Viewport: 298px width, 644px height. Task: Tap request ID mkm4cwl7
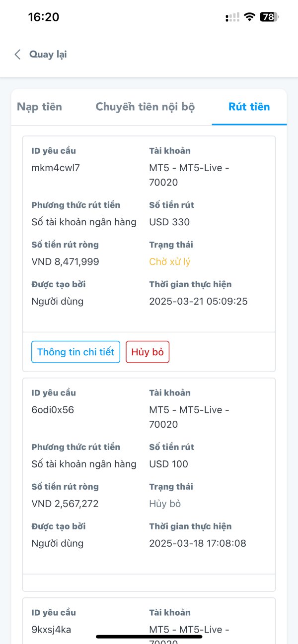(x=56, y=168)
